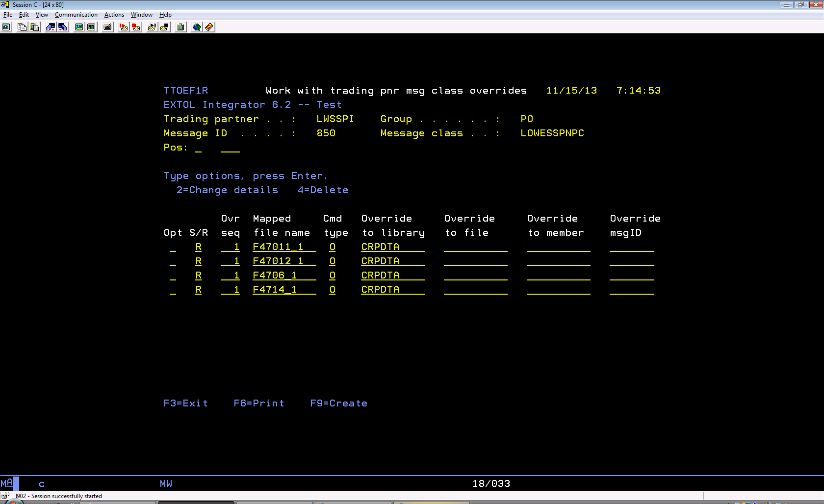Click Override to member field, F47012_1 row
This screenshot has height=504, width=824.
(559, 261)
